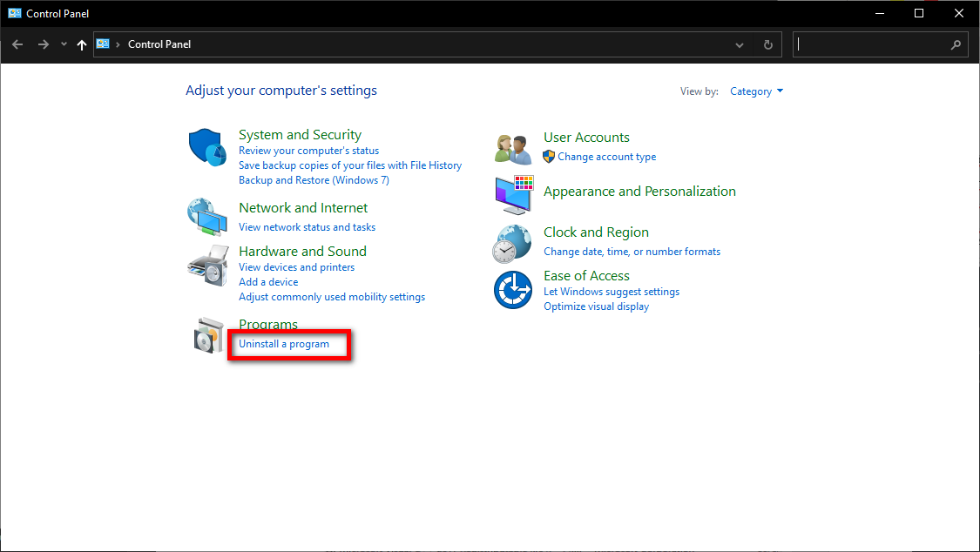
Task: Expand the address bar history dropdown
Action: tap(740, 45)
